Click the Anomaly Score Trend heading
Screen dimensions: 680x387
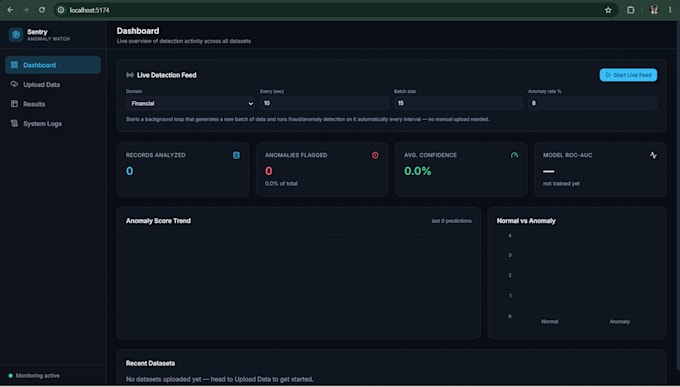(158, 221)
